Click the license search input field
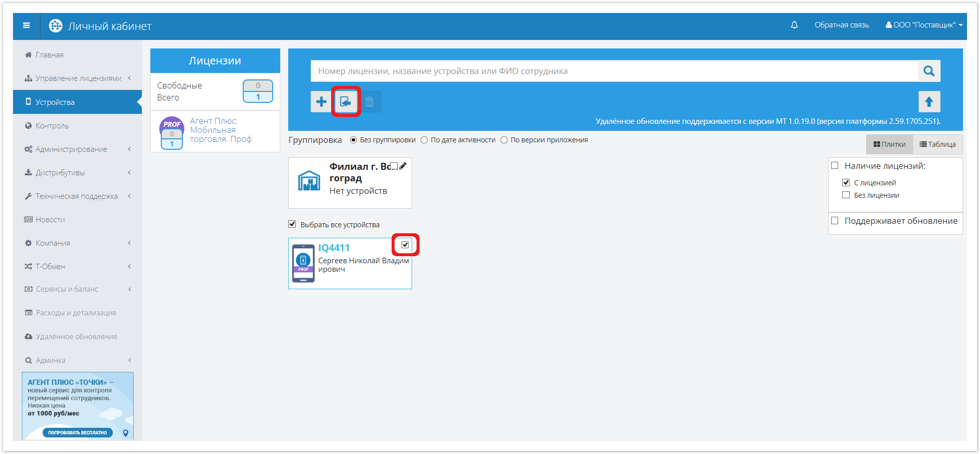This screenshot has height=454, width=980. coord(614,71)
